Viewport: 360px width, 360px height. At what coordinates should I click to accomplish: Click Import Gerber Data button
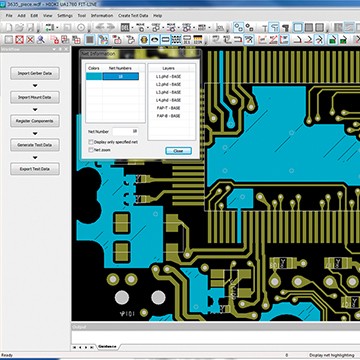point(35,73)
